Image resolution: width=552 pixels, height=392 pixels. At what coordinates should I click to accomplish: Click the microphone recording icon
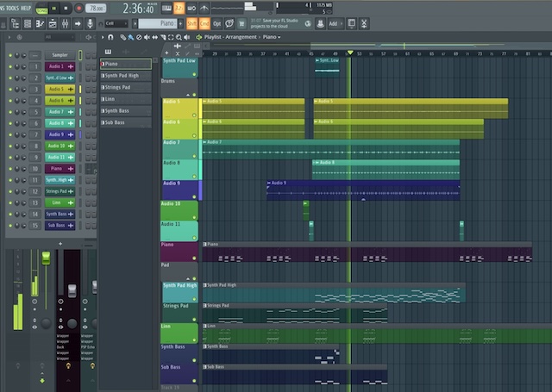click(x=90, y=23)
